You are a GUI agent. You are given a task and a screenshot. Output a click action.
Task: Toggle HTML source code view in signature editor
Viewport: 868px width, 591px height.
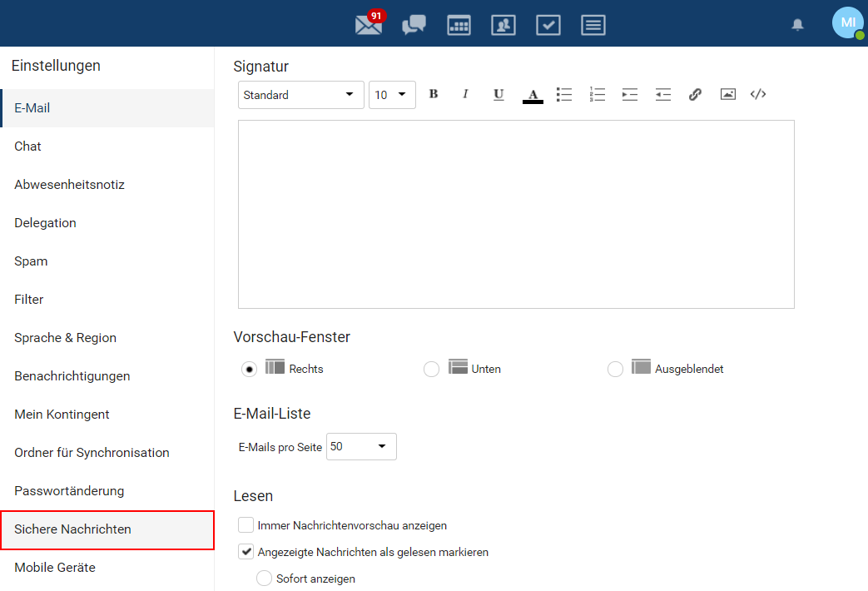click(x=758, y=95)
